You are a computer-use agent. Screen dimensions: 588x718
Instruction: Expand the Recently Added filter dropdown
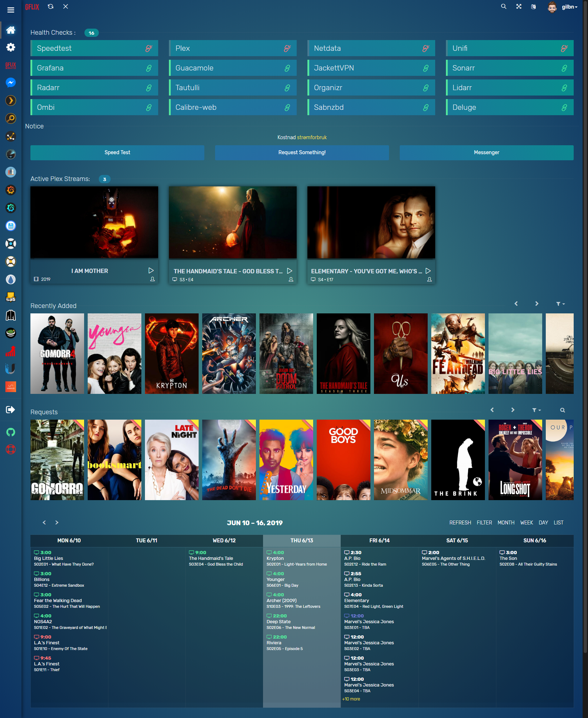click(x=560, y=304)
